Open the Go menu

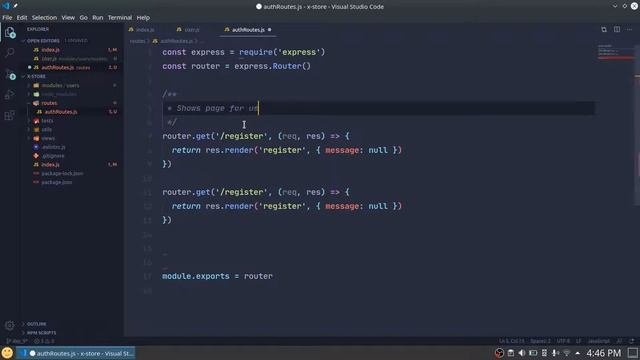click(83, 18)
